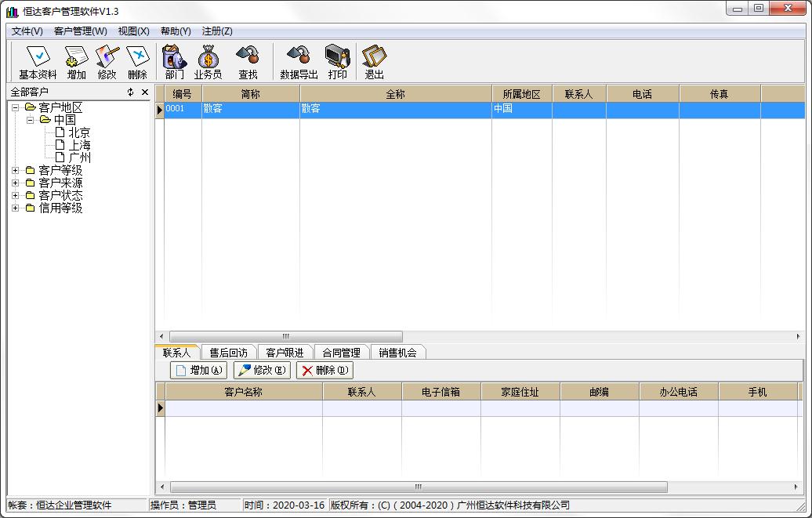The height and width of the screenshot is (518, 812).
Task: Collapse the 客户地区 tree node
Action: (16, 107)
